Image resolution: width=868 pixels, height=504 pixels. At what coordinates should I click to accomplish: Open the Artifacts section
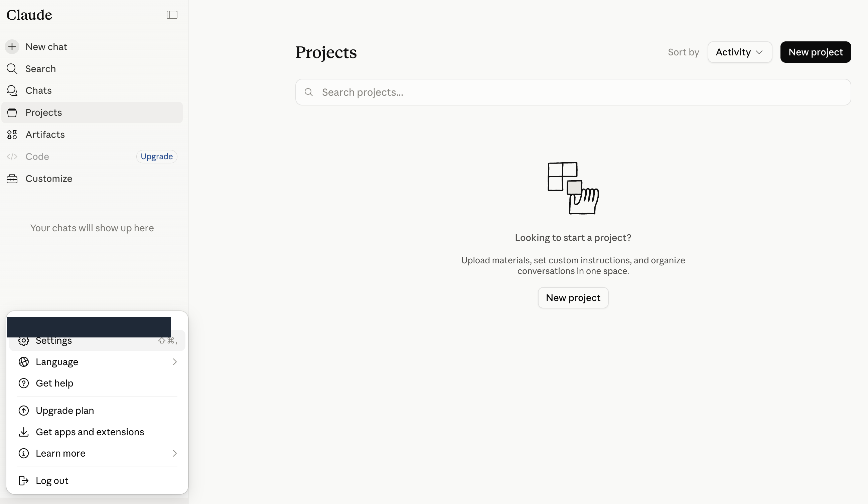pos(92,135)
